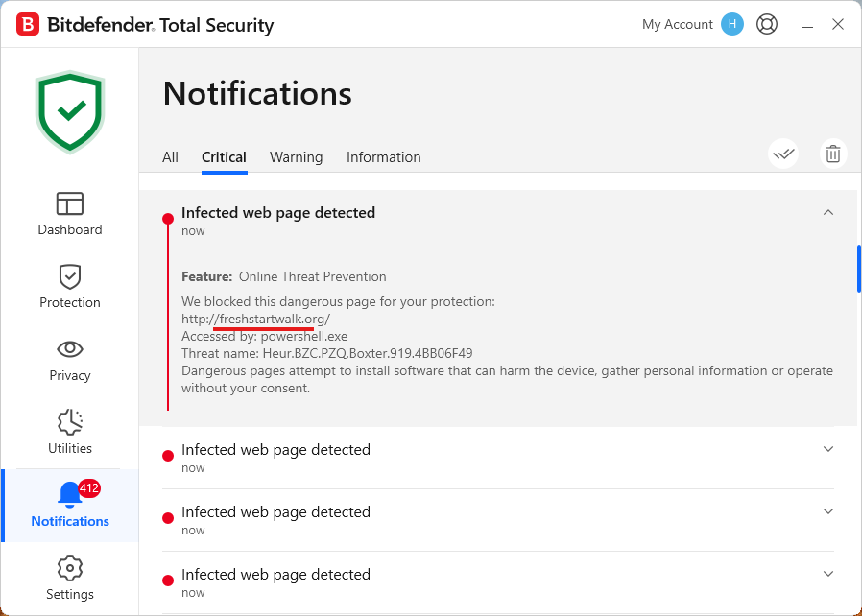Open the Dashboard section in sidebar
Viewport: 862px width, 616px height.
point(69,213)
